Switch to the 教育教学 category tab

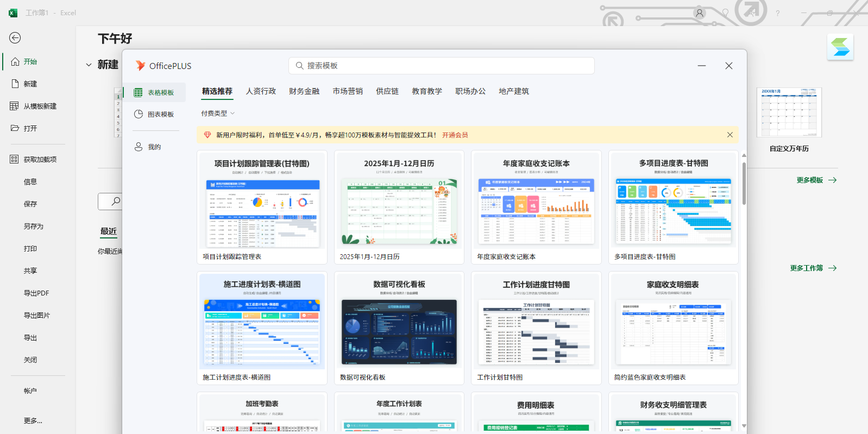point(427,91)
